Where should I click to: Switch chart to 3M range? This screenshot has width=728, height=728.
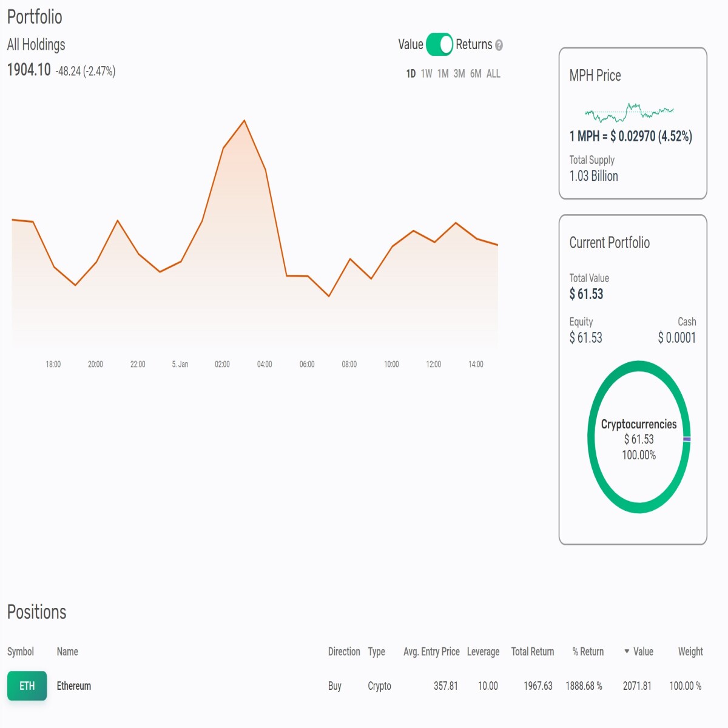point(459,73)
